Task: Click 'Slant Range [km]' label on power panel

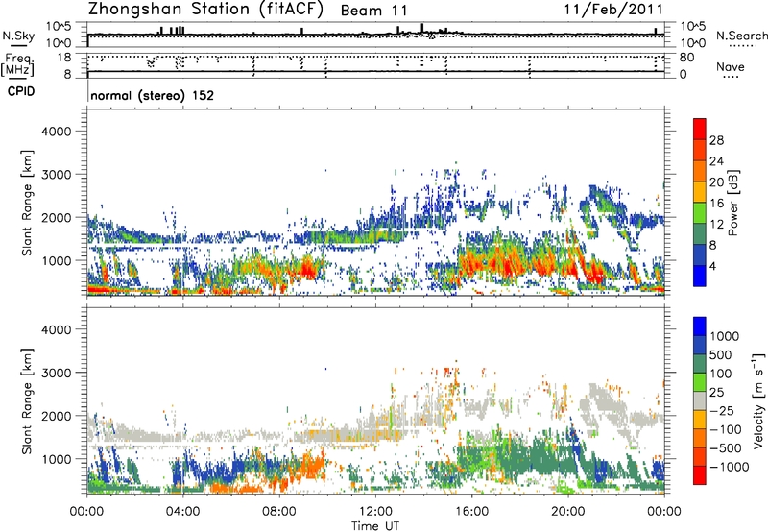Action: pyautogui.click(x=28, y=203)
